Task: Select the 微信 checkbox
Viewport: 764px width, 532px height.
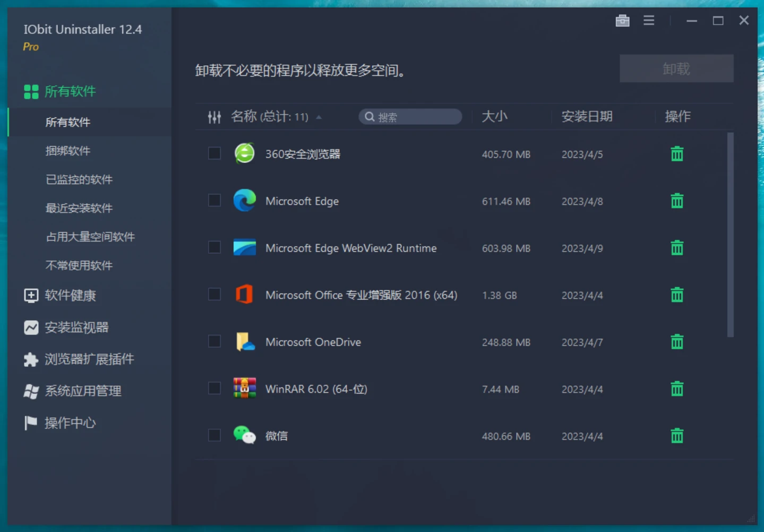Action: pyautogui.click(x=214, y=435)
